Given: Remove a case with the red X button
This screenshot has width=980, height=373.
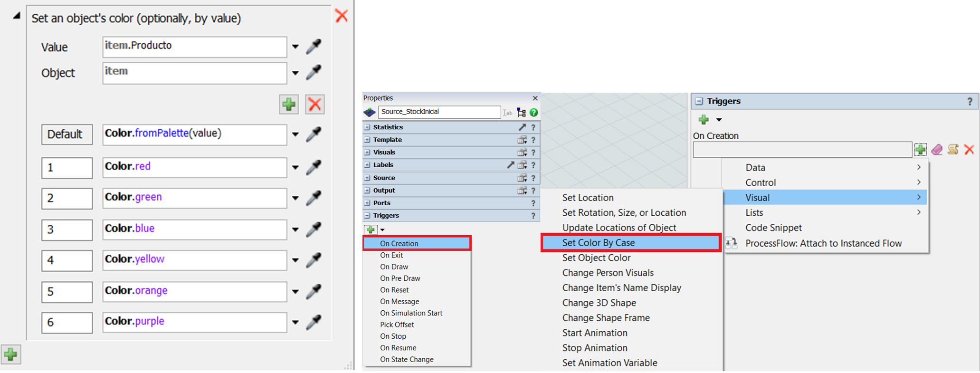Looking at the screenshot, I should click(314, 105).
